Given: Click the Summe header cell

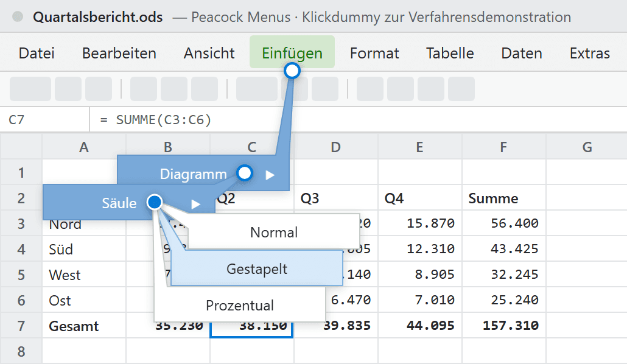Looking at the screenshot, I should point(504,198).
